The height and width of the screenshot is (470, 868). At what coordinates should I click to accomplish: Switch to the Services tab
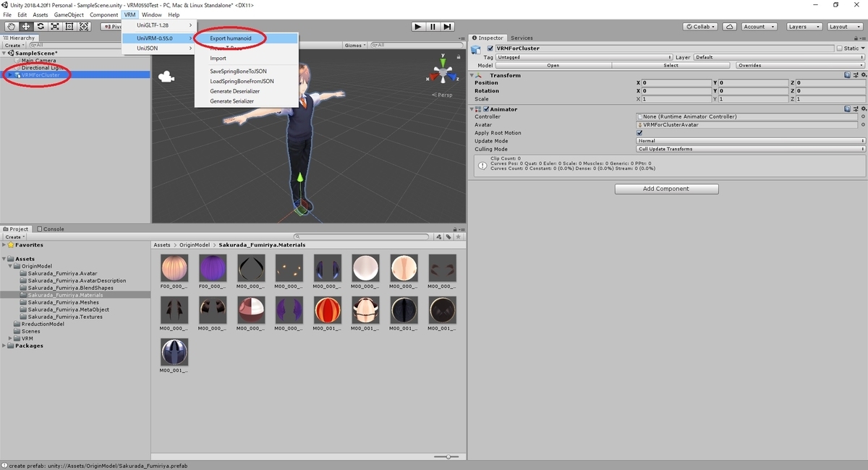[x=522, y=38]
